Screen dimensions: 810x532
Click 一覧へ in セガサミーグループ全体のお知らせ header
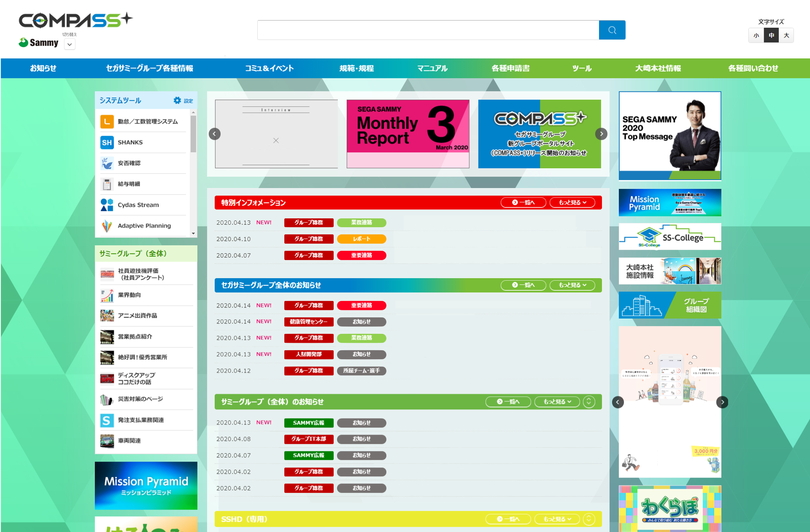523,285
